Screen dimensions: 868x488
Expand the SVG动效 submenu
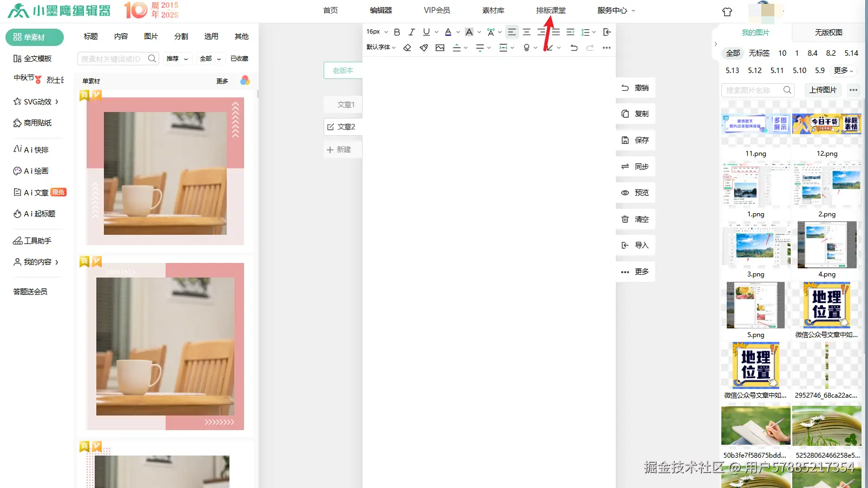36,101
